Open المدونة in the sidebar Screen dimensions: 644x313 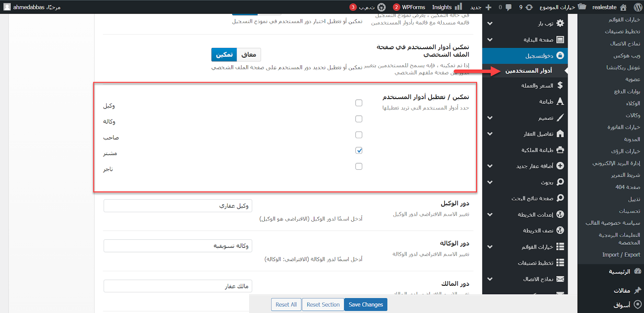632,139
